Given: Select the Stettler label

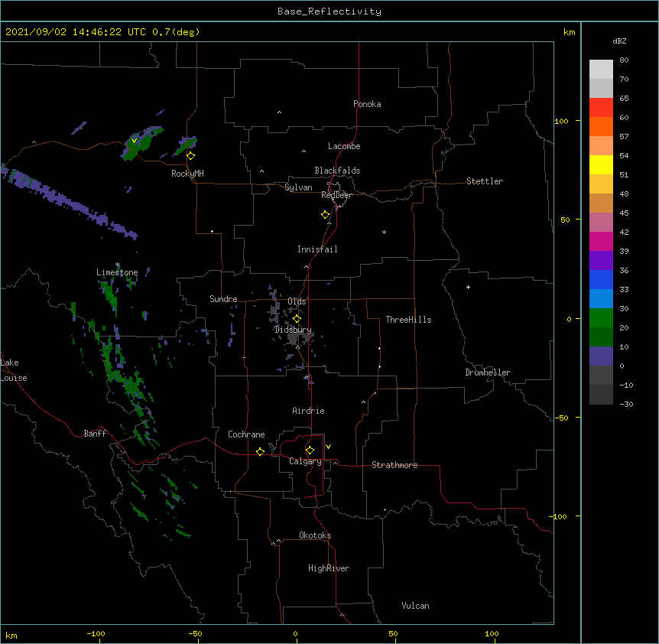Looking at the screenshot, I should pos(485,181).
